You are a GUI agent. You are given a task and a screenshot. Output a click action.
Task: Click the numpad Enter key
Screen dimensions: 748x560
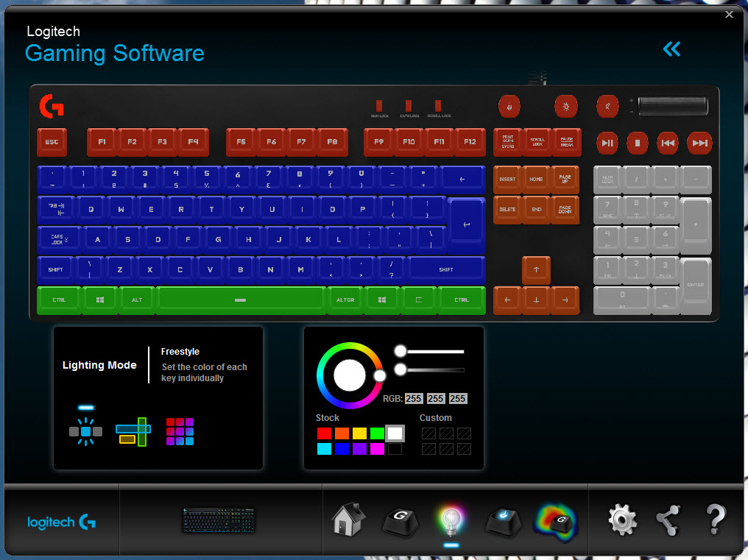pyautogui.click(x=696, y=286)
